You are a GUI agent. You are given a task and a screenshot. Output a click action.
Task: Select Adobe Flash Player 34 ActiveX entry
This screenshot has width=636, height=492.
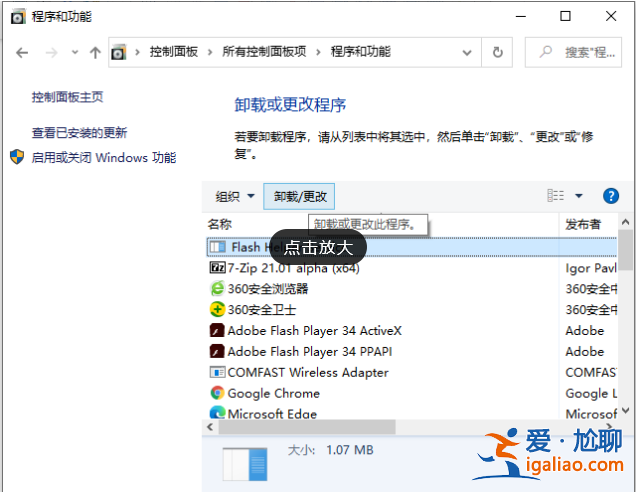pyautogui.click(x=314, y=331)
